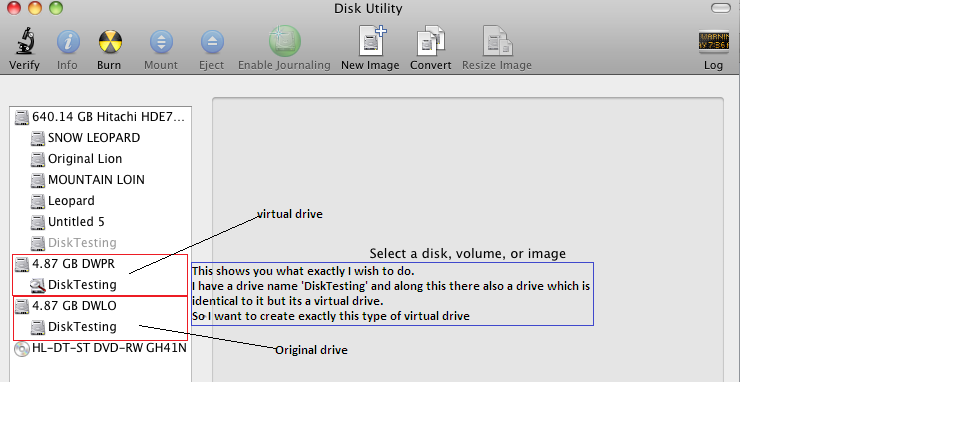Click the yellow minimize window button
This screenshot has height=427, width=976.
coord(35,8)
